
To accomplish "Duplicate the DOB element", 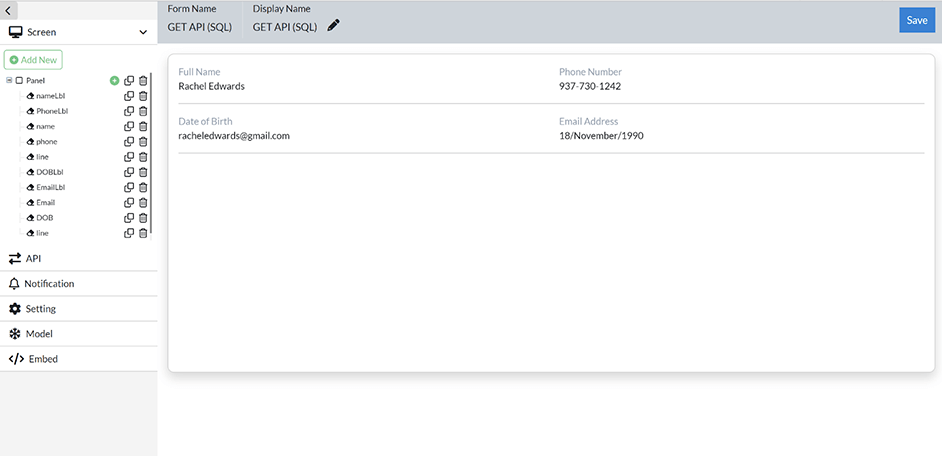I will [129, 217].
